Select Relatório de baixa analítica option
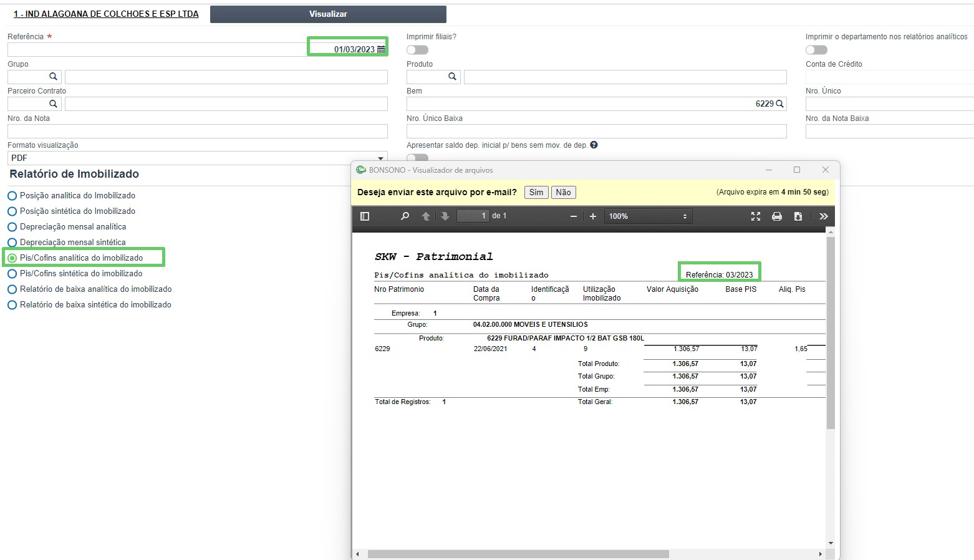The height and width of the screenshot is (560, 974). [12, 289]
